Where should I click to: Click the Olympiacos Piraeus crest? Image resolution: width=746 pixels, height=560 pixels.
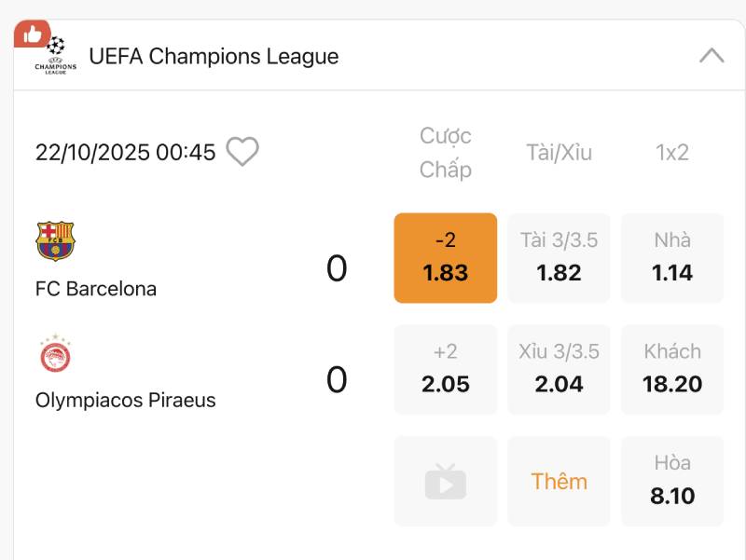point(55,354)
